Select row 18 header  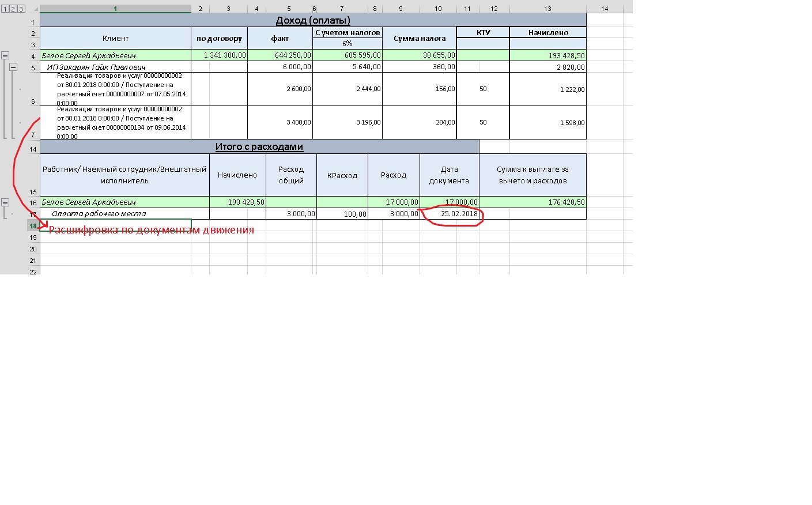tap(33, 226)
